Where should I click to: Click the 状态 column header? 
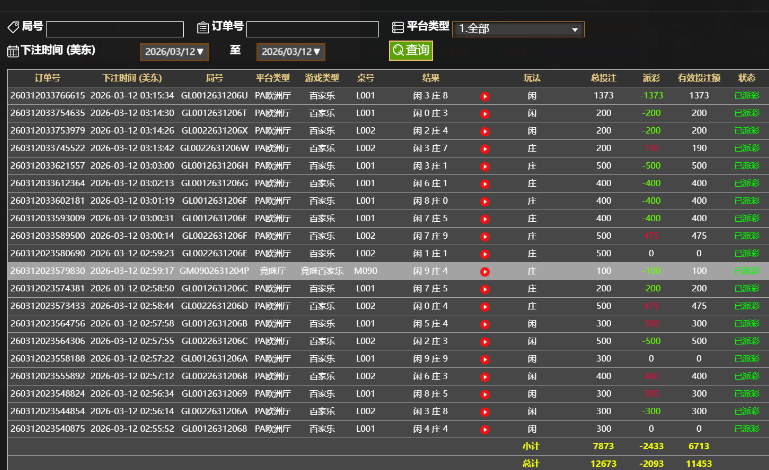click(x=746, y=78)
